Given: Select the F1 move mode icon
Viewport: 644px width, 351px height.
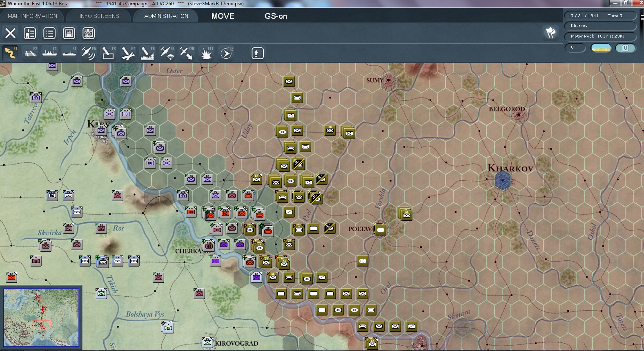Looking at the screenshot, I should click(10, 53).
